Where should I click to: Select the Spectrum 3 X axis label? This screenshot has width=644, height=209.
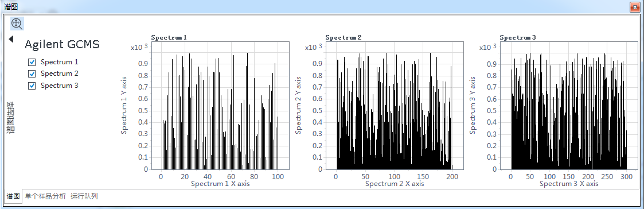click(x=569, y=184)
